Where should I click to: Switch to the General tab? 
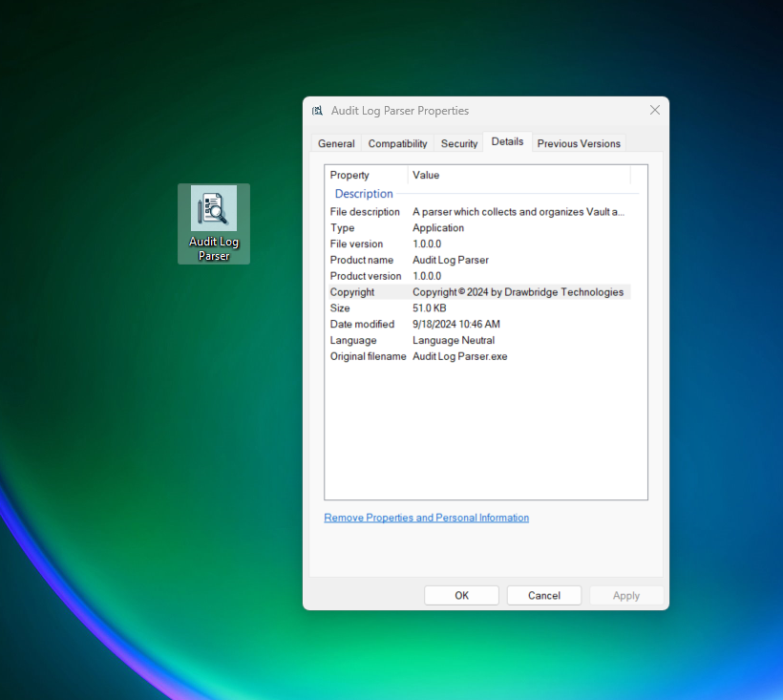[x=336, y=144]
